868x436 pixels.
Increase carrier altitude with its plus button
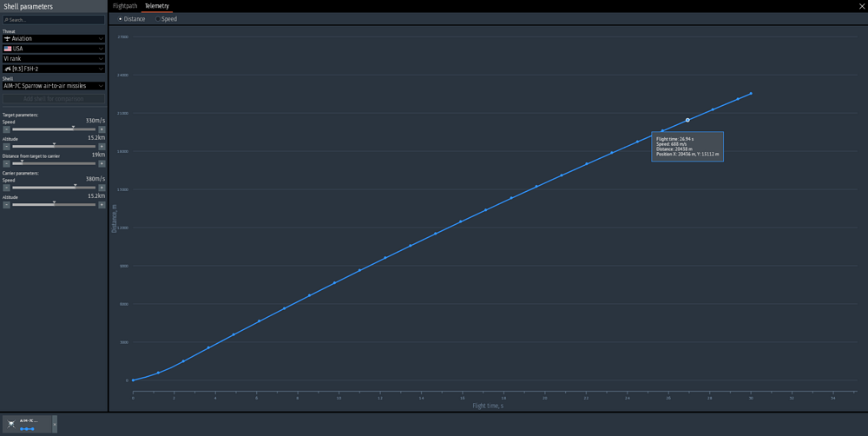(102, 205)
